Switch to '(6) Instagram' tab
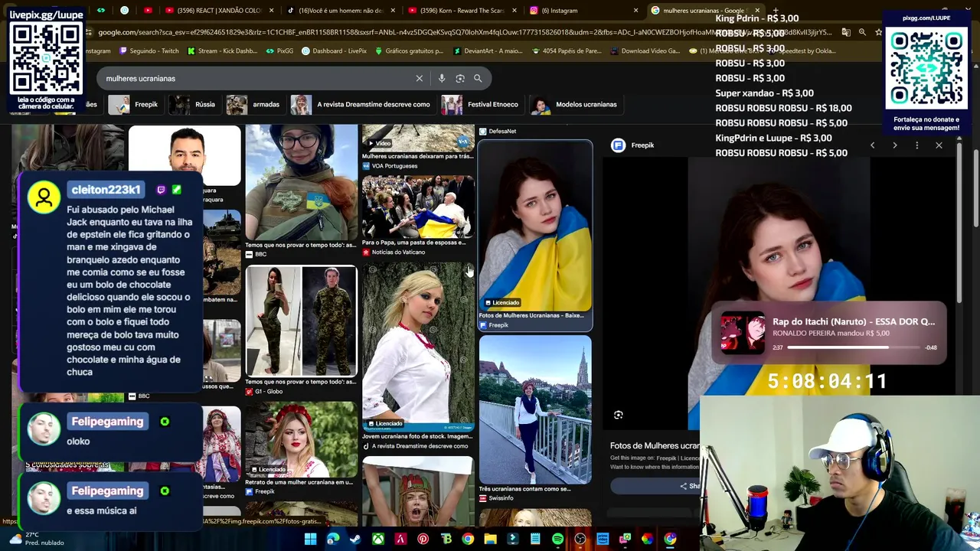 tap(586, 11)
